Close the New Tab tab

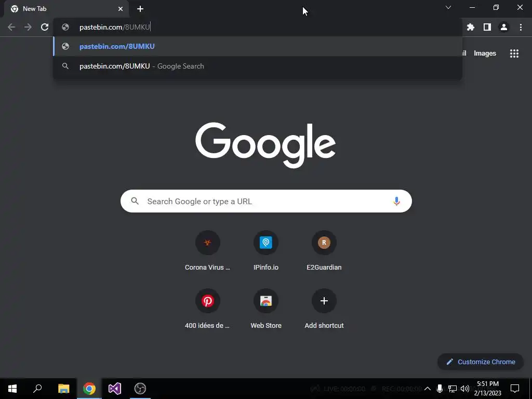point(121,9)
